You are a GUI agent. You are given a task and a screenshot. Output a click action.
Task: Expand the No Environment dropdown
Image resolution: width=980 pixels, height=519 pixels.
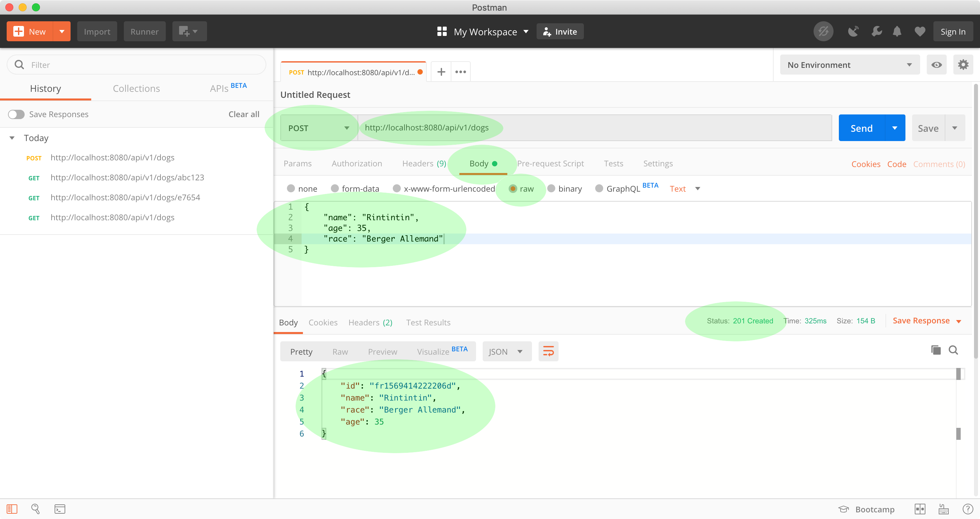[x=850, y=65]
